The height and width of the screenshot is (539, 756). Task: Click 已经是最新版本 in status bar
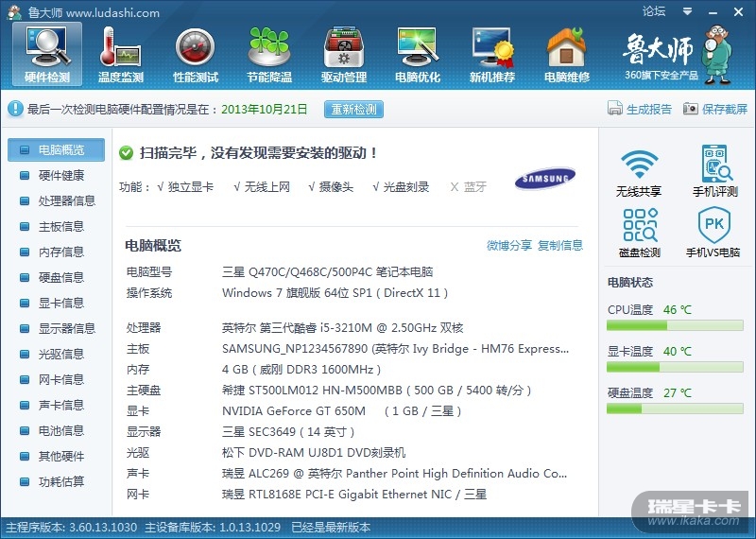click(x=331, y=528)
